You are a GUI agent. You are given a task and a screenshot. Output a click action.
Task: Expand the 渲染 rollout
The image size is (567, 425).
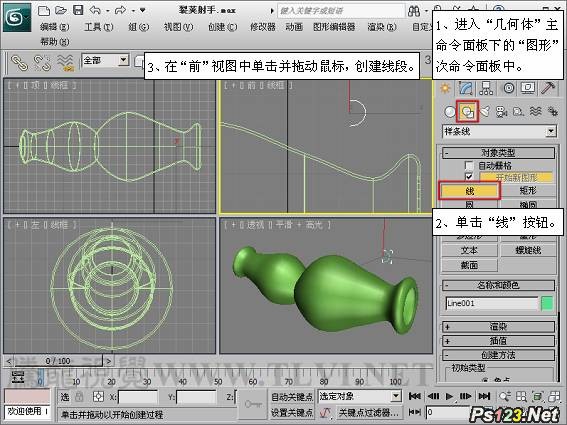tap(498, 327)
